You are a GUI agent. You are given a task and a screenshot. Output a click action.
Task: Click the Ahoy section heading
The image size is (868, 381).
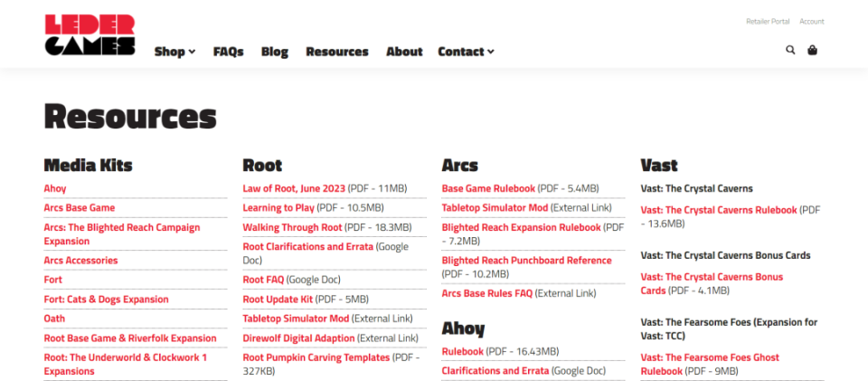pos(463,329)
